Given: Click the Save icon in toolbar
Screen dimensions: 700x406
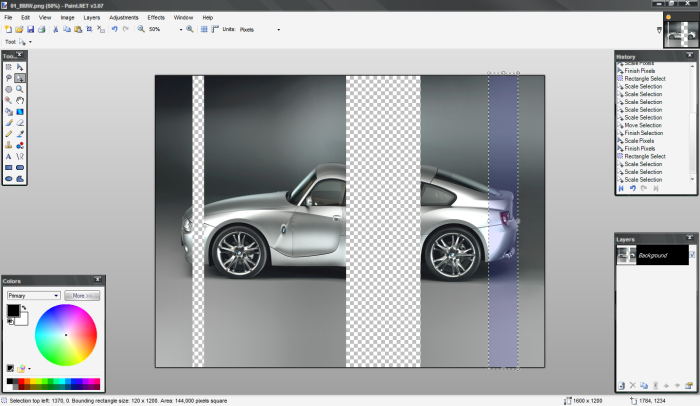Looking at the screenshot, I should 30,30.
